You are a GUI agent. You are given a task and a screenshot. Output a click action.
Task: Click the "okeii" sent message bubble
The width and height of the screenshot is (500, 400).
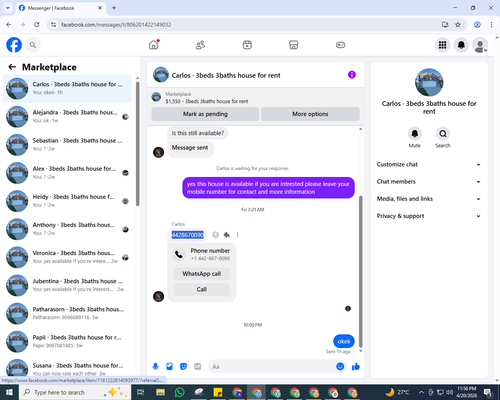344,341
